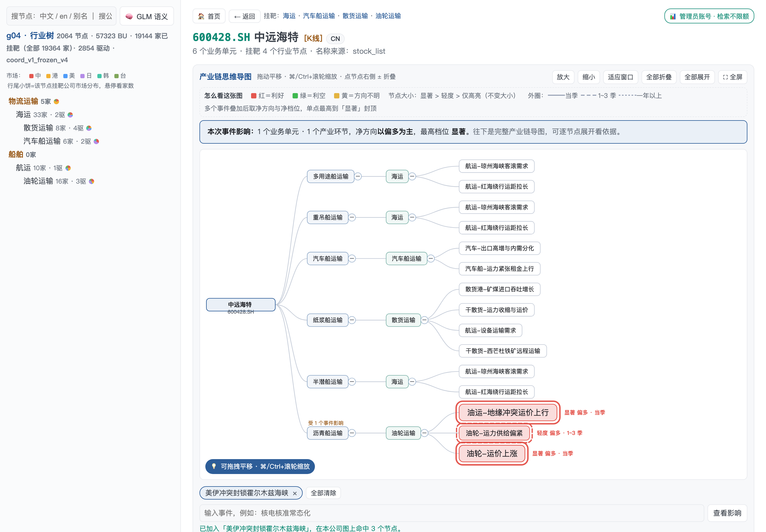Viewport: 766px width, 532px height.
Task: Collapse the 纸浆船运输 node toggle
Action: (x=352, y=320)
